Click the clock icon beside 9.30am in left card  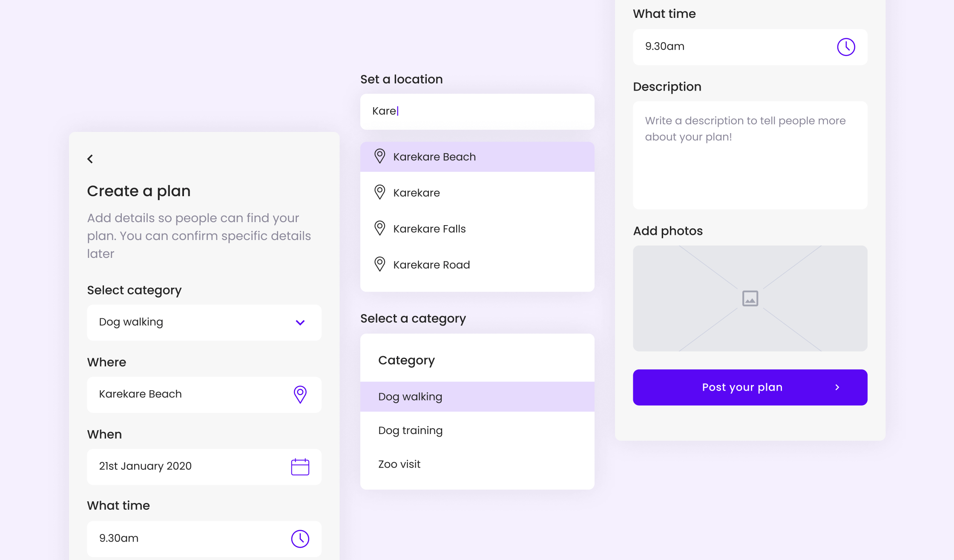300,539
